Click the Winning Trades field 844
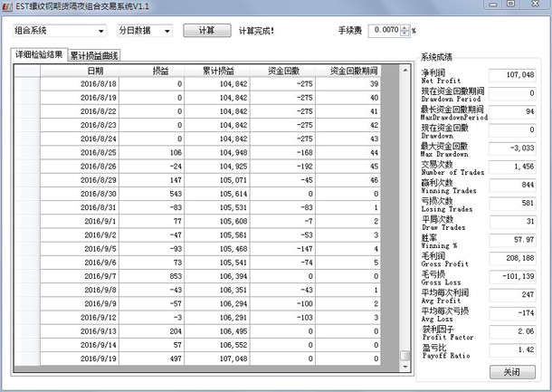The width and height of the screenshot is (552, 392). [x=512, y=185]
